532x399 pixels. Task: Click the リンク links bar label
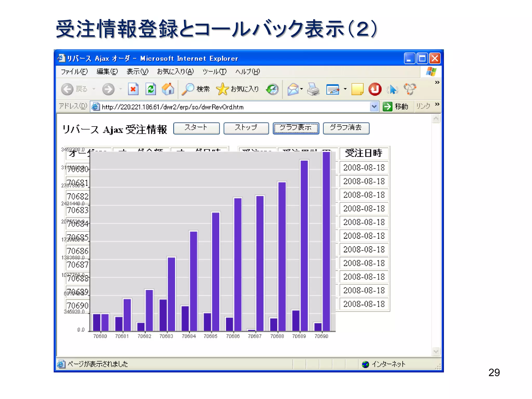(x=423, y=106)
